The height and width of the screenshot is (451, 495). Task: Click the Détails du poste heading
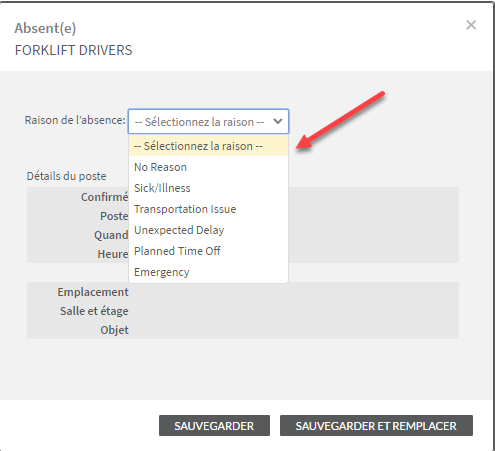(x=67, y=176)
